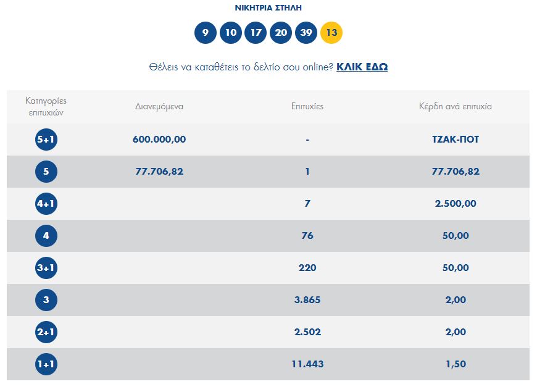The width and height of the screenshot is (537, 392).
Task: Click the successes count 1 in row 5
Action: point(307,172)
